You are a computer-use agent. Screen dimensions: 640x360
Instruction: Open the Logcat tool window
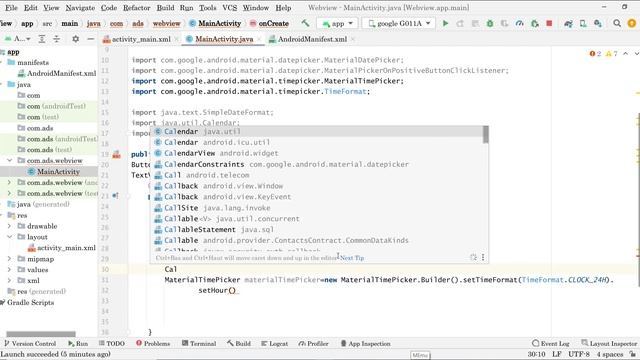coord(275,343)
